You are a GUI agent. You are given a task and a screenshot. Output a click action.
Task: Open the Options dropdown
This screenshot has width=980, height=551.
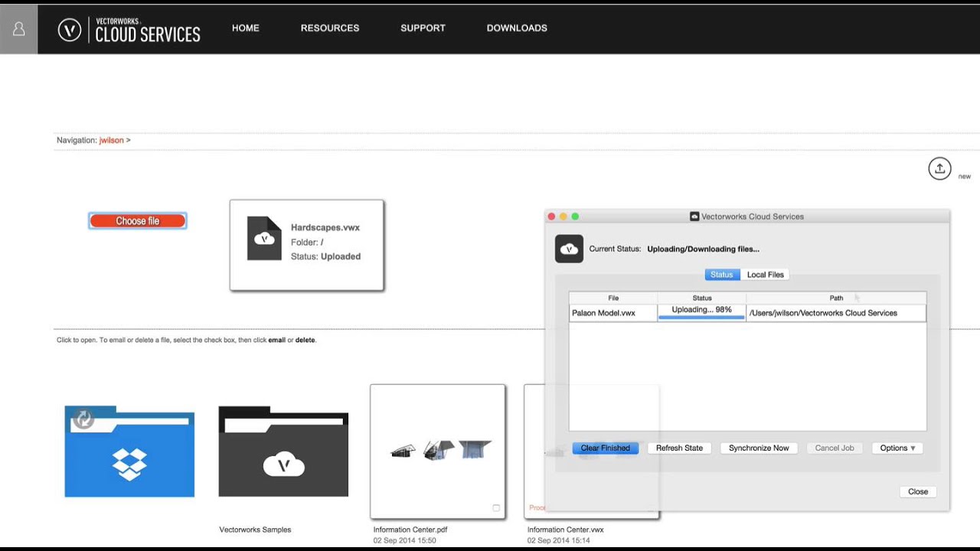(x=897, y=448)
